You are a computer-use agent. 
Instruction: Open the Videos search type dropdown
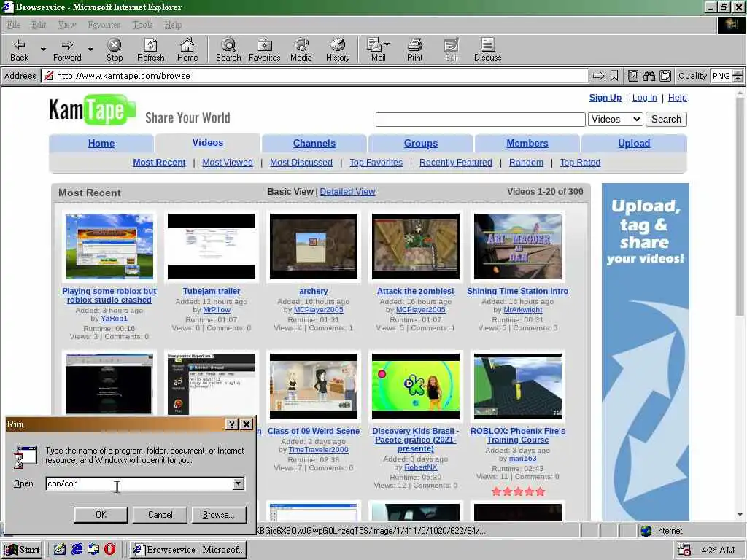click(x=616, y=119)
